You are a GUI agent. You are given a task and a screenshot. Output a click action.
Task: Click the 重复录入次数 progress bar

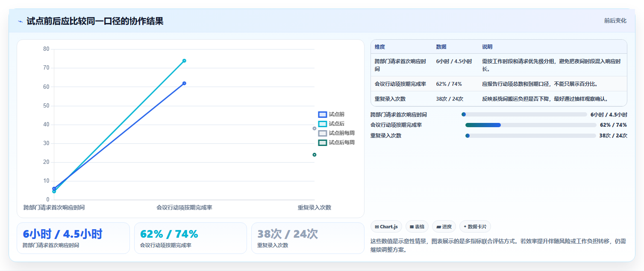click(x=531, y=136)
